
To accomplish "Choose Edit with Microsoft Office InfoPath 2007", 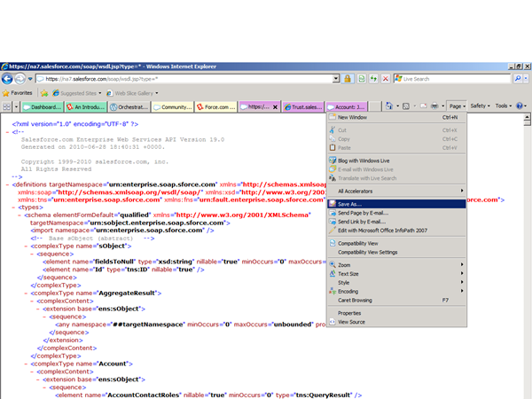I will coord(396,231).
